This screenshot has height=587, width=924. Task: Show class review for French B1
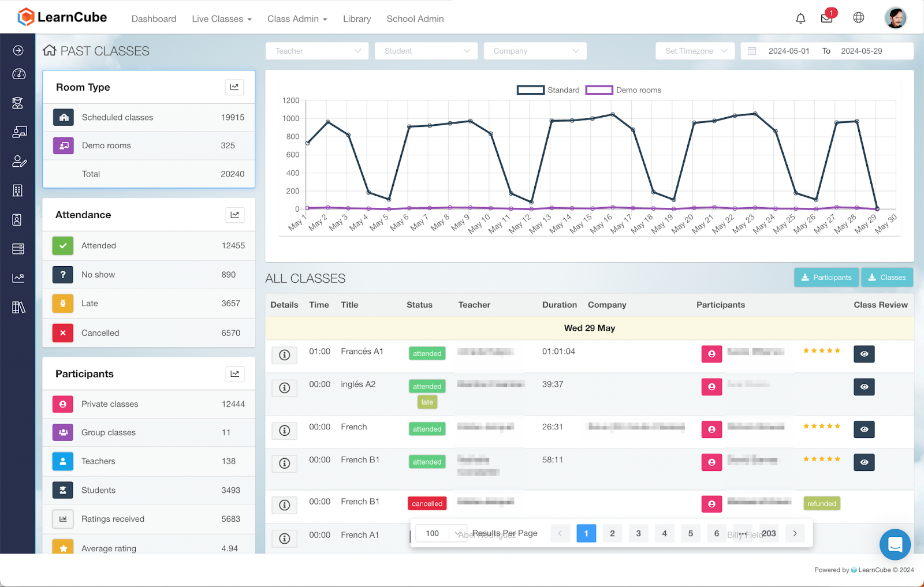[x=864, y=462]
